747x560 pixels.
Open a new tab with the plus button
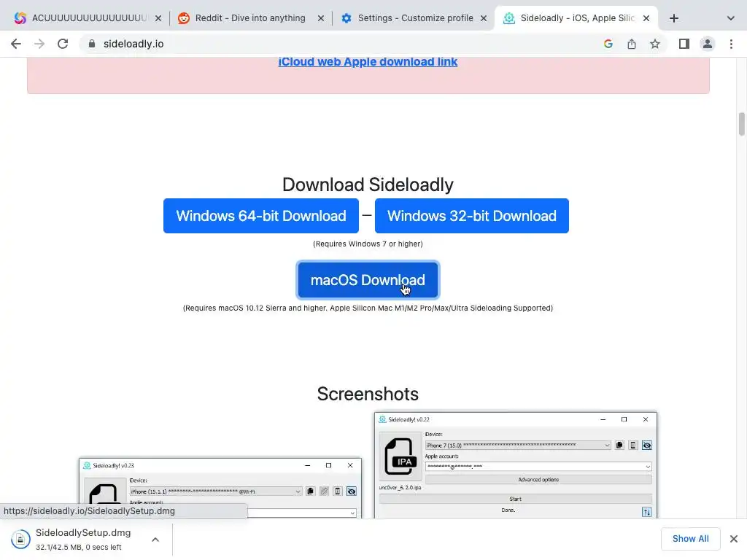(673, 18)
